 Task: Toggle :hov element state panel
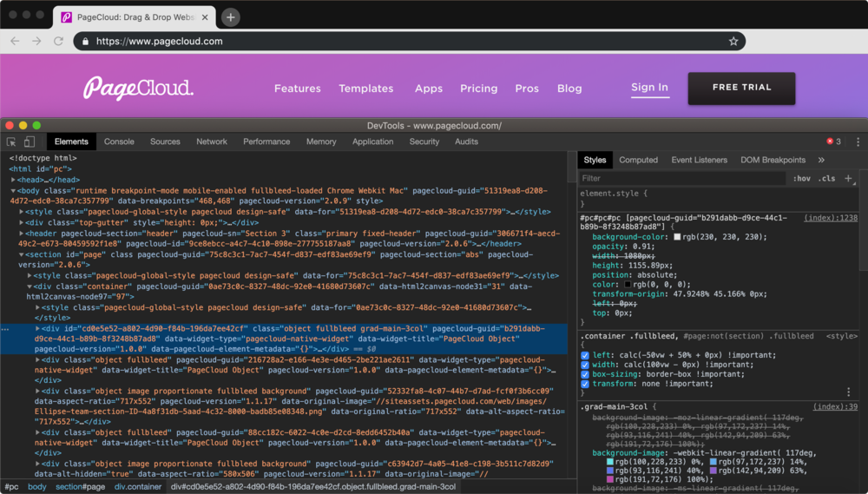(801, 178)
